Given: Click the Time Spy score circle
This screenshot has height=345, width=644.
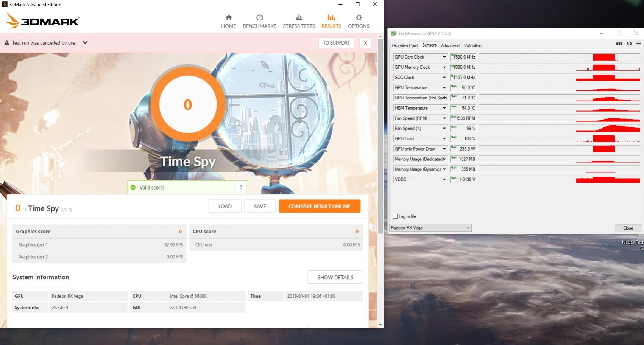Looking at the screenshot, I should (x=188, y=104).
